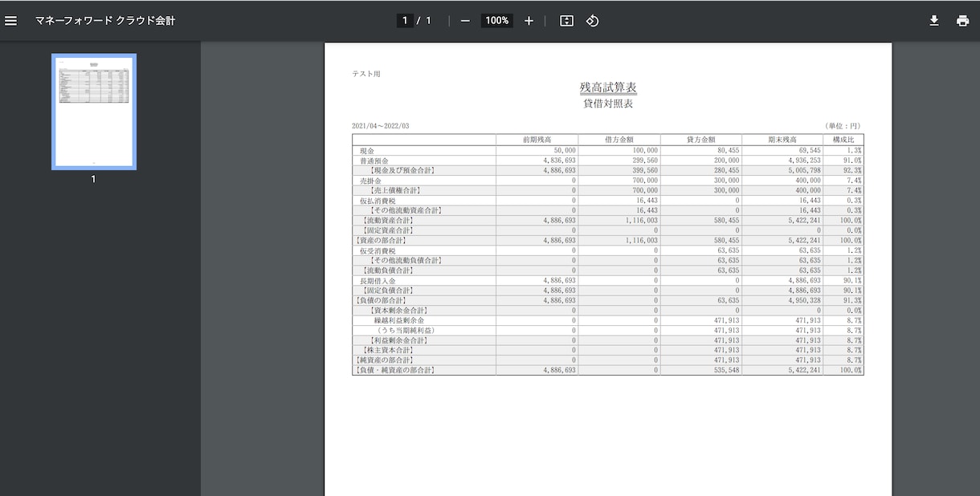Click the subtitle 貸借対照表
This screenshot has height=496, width=980.
coord(608,104)
